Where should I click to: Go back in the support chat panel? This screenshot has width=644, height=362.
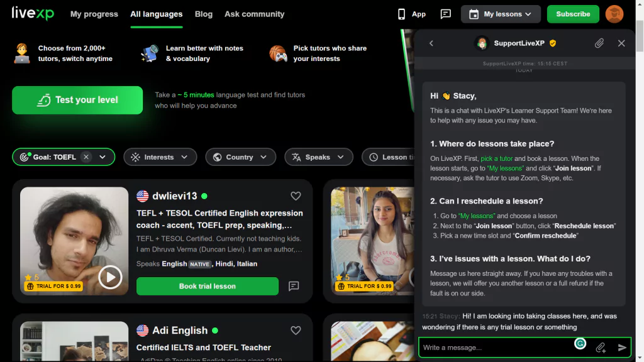pos(431,43)
